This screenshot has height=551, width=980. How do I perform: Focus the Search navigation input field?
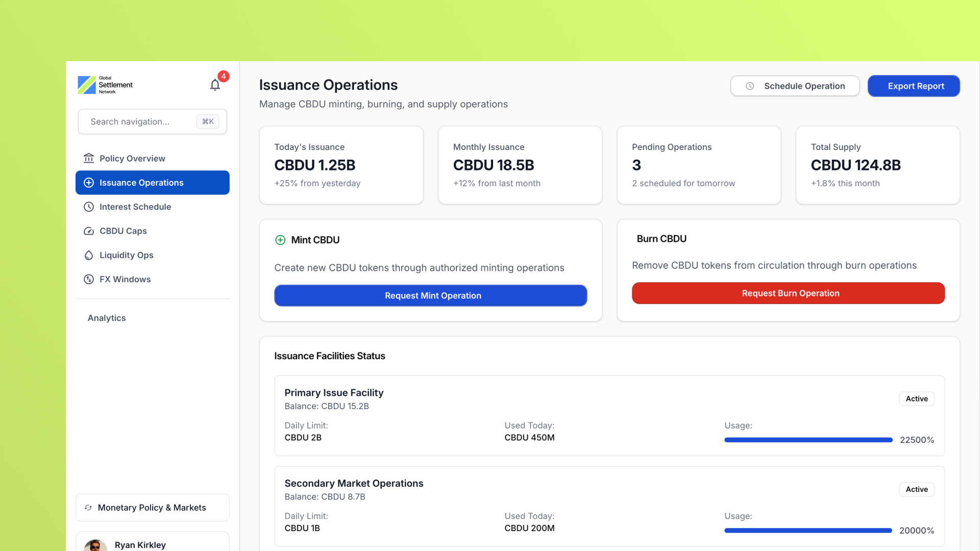138,122
